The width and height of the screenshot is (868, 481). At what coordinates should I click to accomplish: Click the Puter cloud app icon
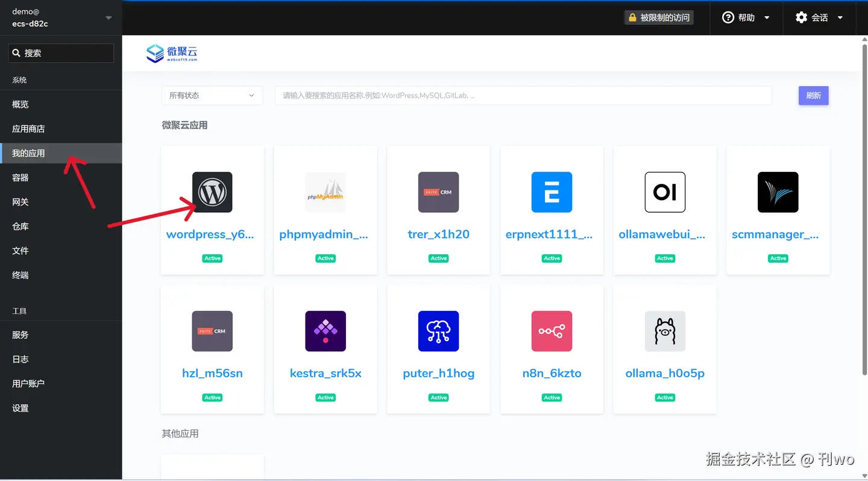point(438,331)
